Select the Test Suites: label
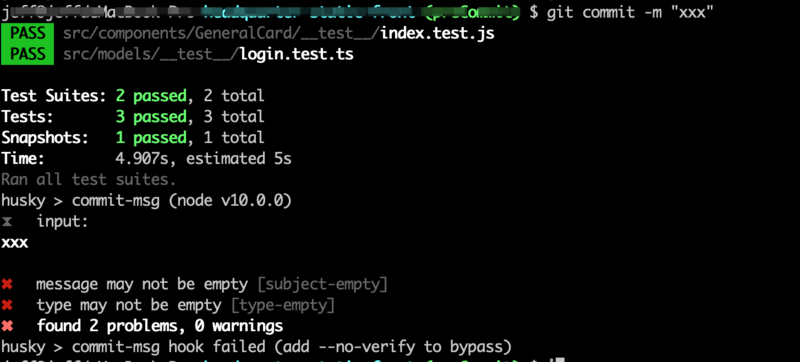The width and height of the screenshot is (800, 362). point(54,96)
